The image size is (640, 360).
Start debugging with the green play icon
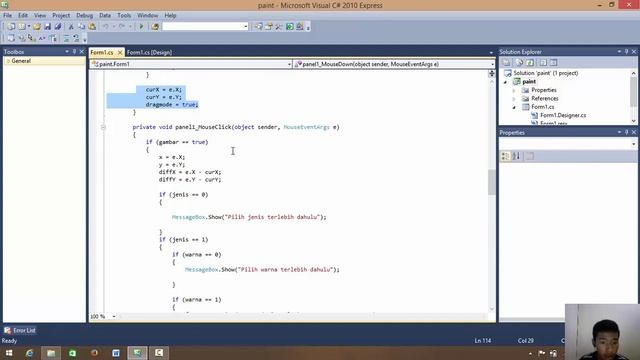pyautogui.click(x=141, y=27)
